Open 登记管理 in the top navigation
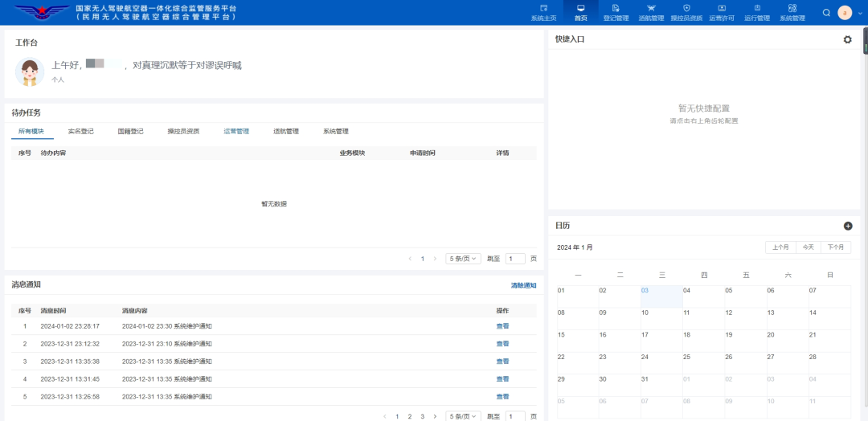Image resolution: width=868 pixels, height=421 pixels. click(616, 13)
